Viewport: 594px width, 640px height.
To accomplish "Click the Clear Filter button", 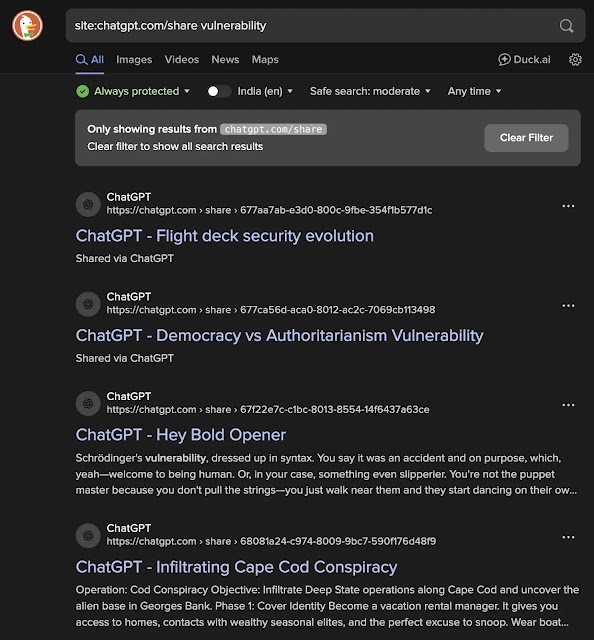I will coord(526,138).
